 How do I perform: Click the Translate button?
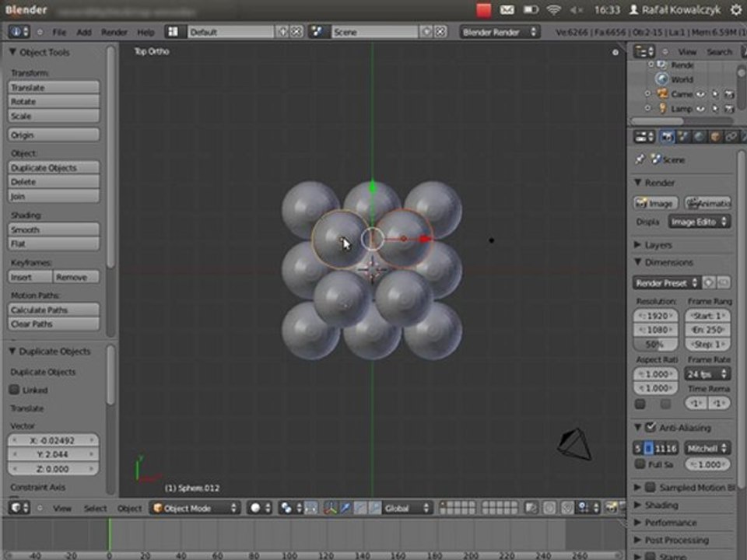tap(54, 88)
